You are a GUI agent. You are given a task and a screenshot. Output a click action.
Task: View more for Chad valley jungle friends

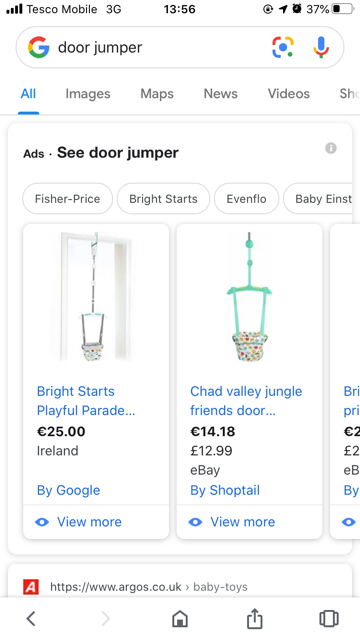(232, 522)
